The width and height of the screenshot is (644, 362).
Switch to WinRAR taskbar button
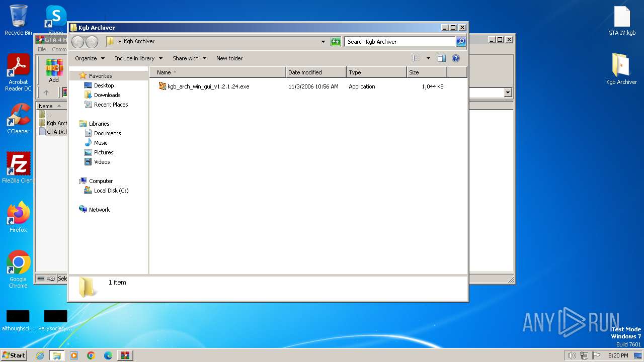tap(125, 355)
